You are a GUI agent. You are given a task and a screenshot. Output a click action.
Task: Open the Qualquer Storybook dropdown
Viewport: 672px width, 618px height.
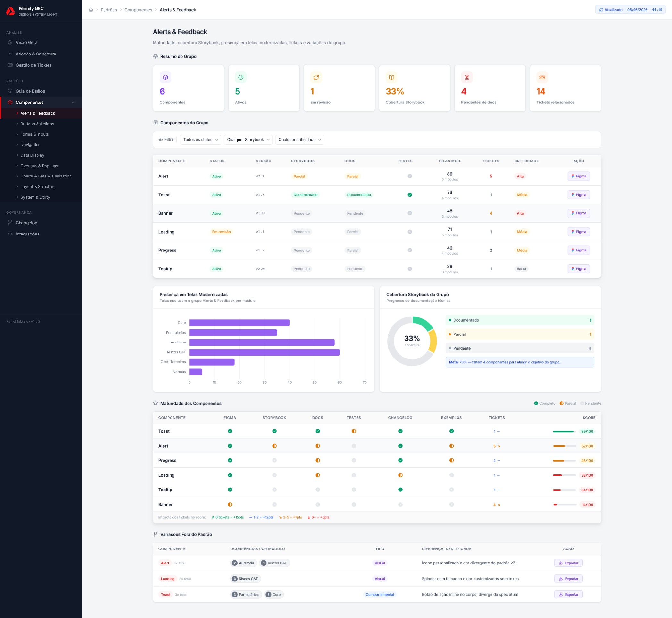click(248, 139)
